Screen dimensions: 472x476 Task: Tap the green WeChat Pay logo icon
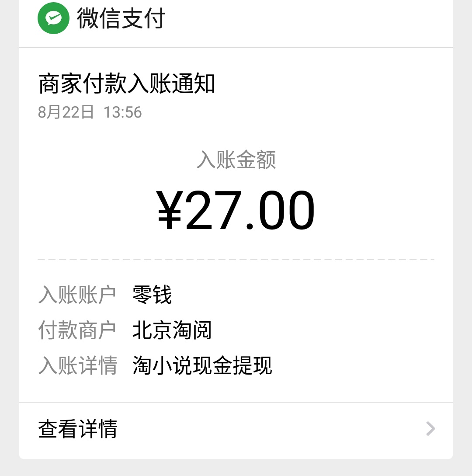pyautogui.click(x=53, y=18)
